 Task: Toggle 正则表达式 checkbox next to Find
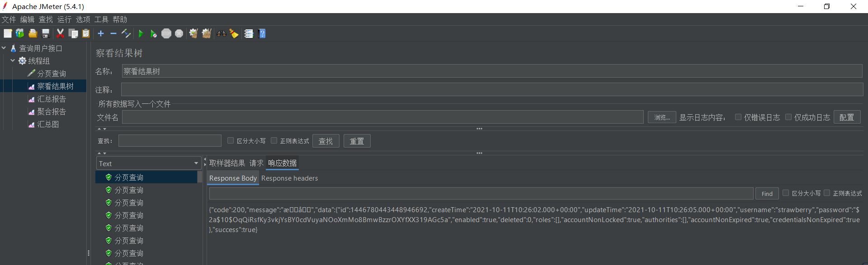[827, 193]
